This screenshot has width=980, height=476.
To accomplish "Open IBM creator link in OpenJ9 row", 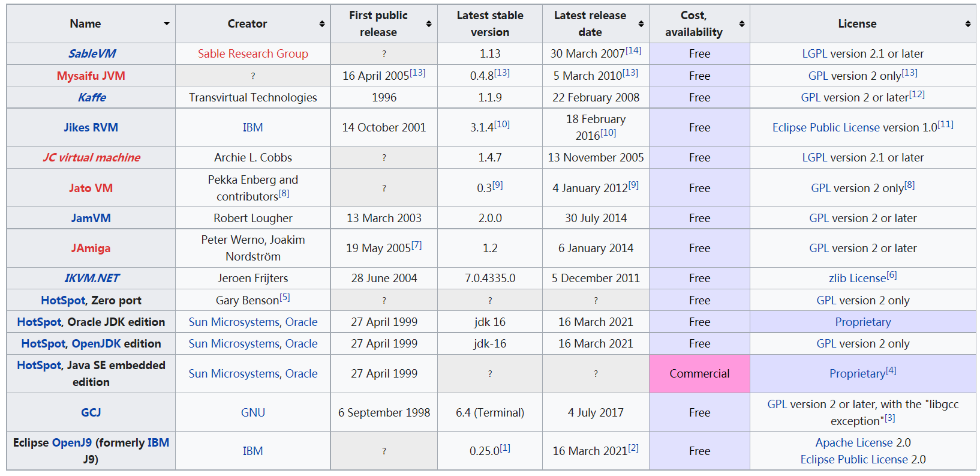I will click(x=253, y=451).
